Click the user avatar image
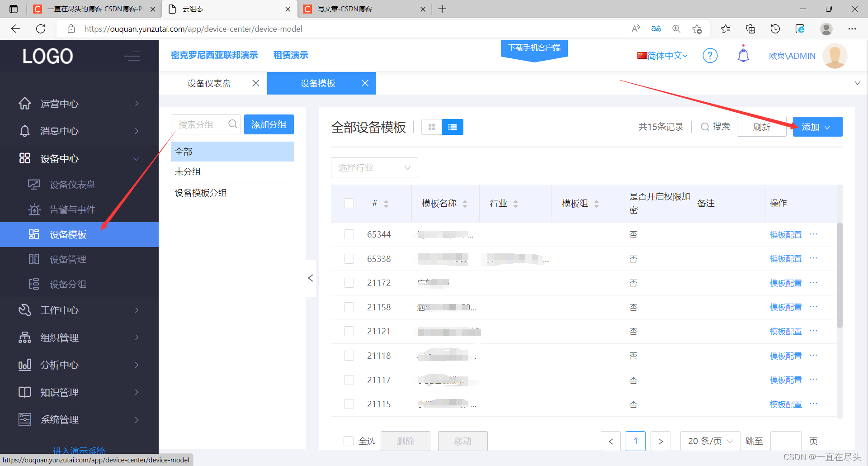The height and width of the screenshot is (466, 868). (835, 56)
